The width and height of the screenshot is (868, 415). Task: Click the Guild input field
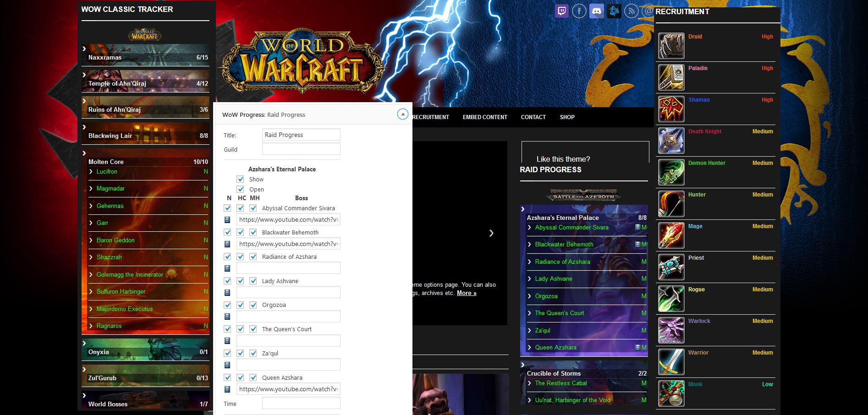pyautogui.click(x=301, y=149)
